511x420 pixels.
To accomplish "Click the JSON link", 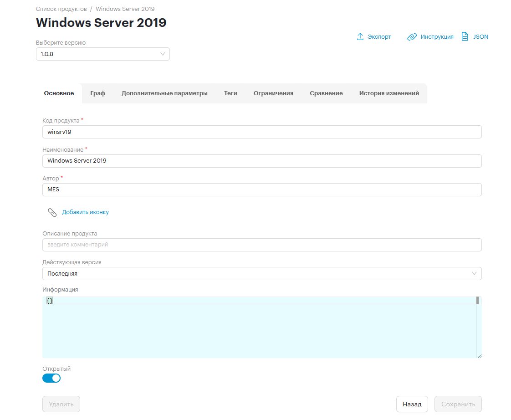I will [480, 37].
